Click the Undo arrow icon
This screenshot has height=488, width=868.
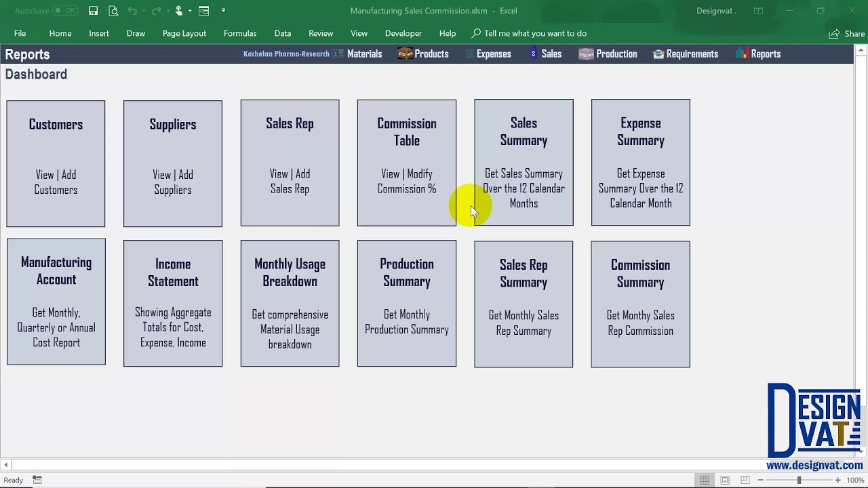click(132, 11)
